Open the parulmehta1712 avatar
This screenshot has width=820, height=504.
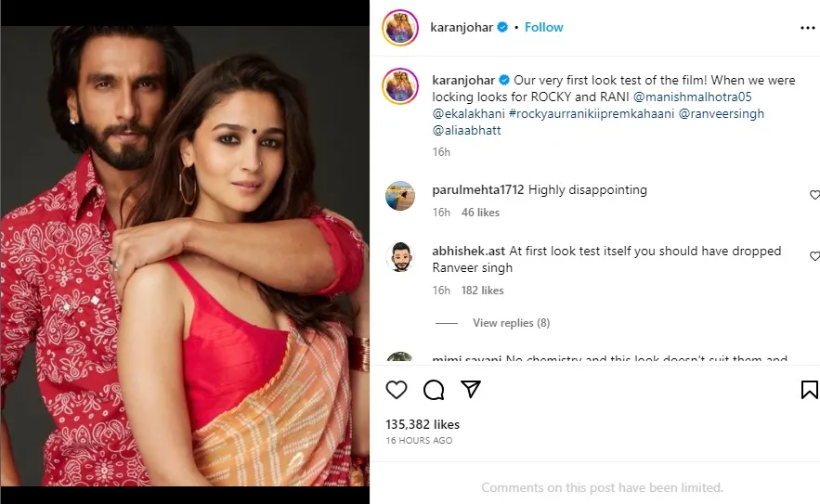pyautogui.click(x=400, y=196)
